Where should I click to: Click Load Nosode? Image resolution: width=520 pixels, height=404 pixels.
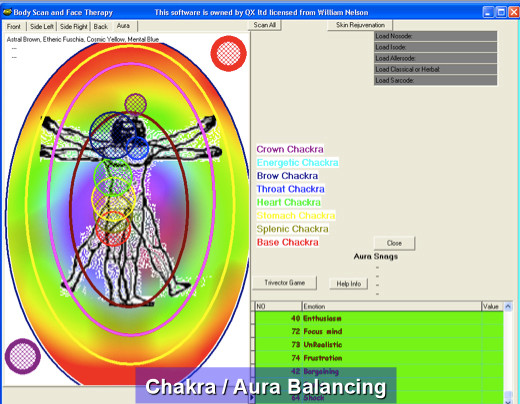435,36
